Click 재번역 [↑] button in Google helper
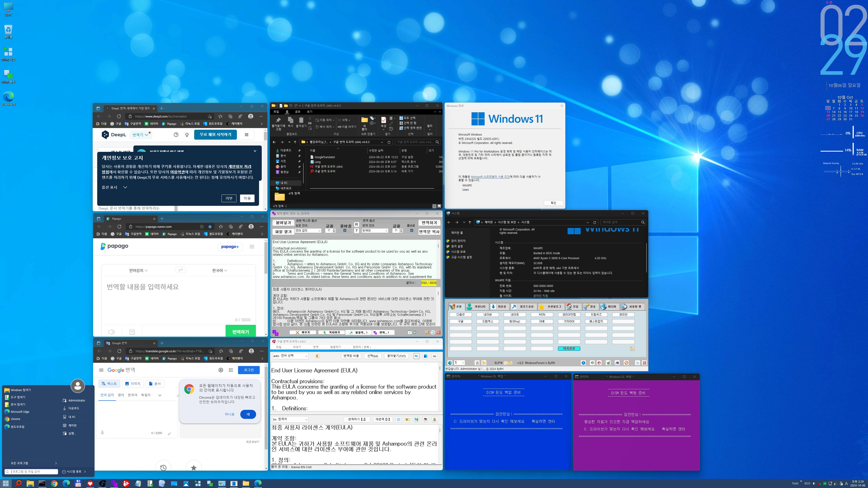Image resolution: width=868 pixels, height=488 pixels. pyautogui.click(x=382, y=419)
